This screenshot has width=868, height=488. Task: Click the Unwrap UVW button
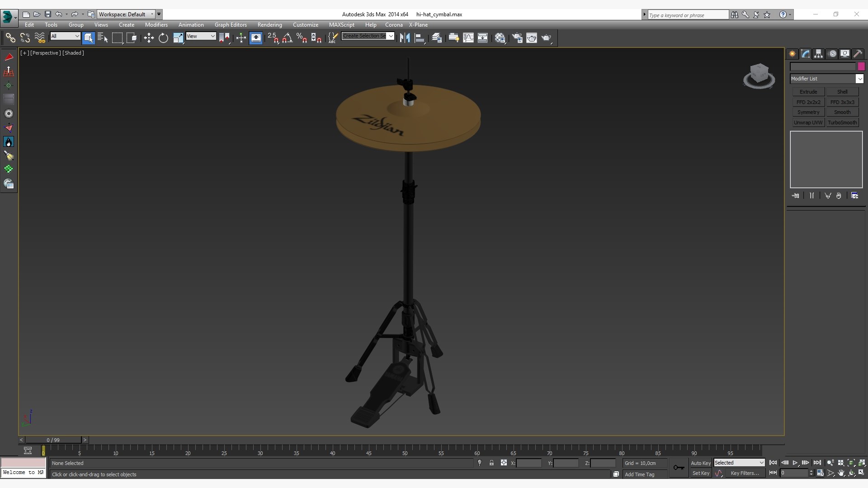click(808, 122)
